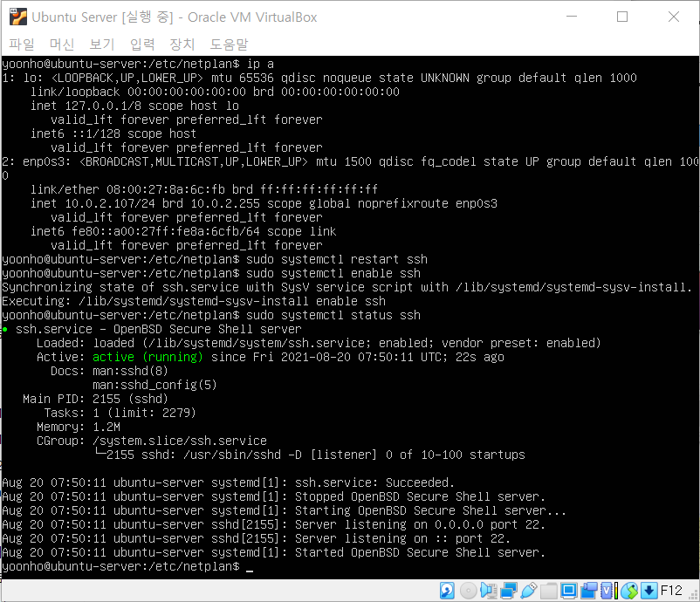Click 'inet 127.0.0.1/8 scope host lo' line
Image resolution: width=700 pixels, height=602 pixels.
click(x=134, y=106)
